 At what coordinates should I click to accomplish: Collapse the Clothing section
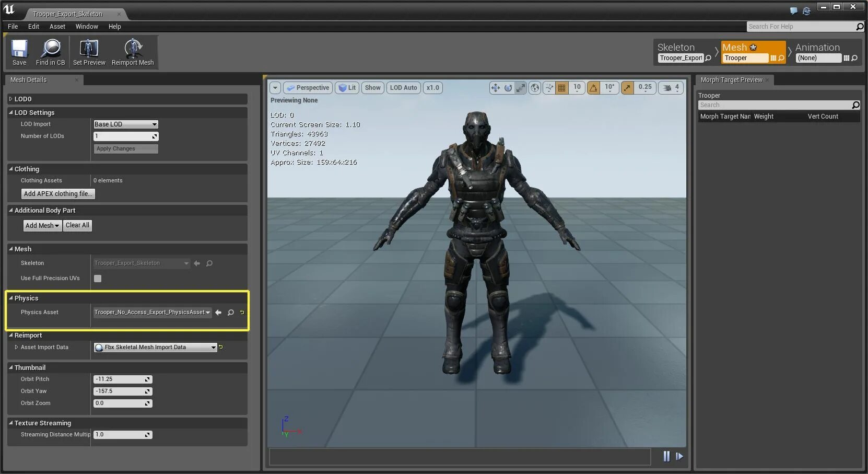click(x=10, y=169)
